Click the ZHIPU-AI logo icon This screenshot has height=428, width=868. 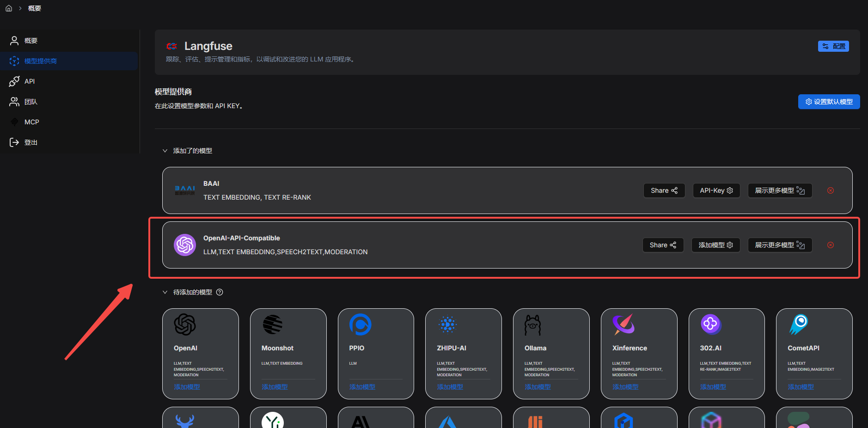448,324
